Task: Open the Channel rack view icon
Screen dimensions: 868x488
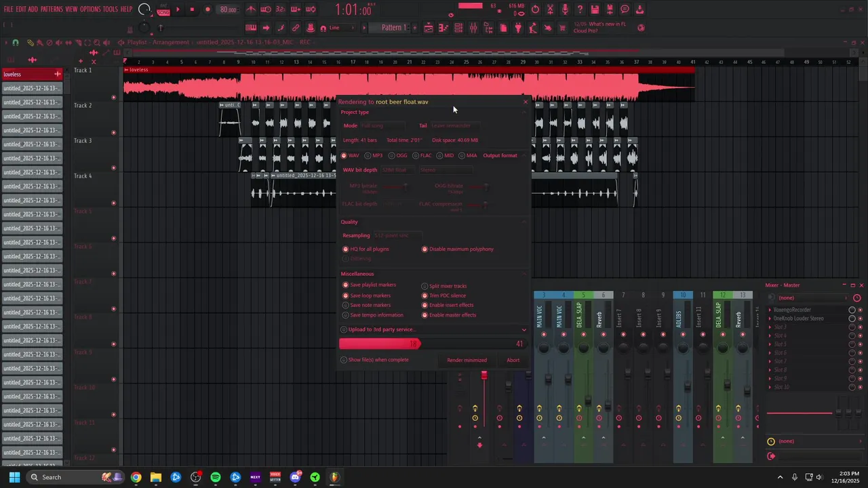Action: click(458, 28)
